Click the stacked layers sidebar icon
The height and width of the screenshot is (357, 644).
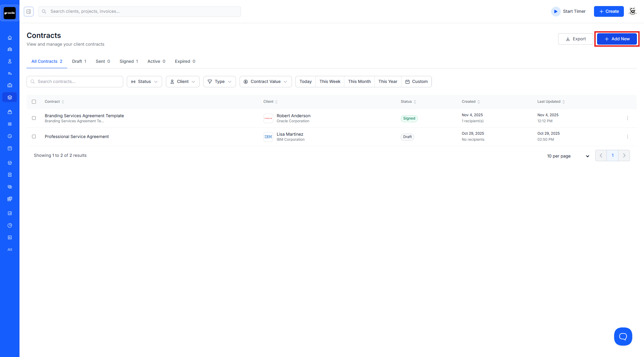10,97
